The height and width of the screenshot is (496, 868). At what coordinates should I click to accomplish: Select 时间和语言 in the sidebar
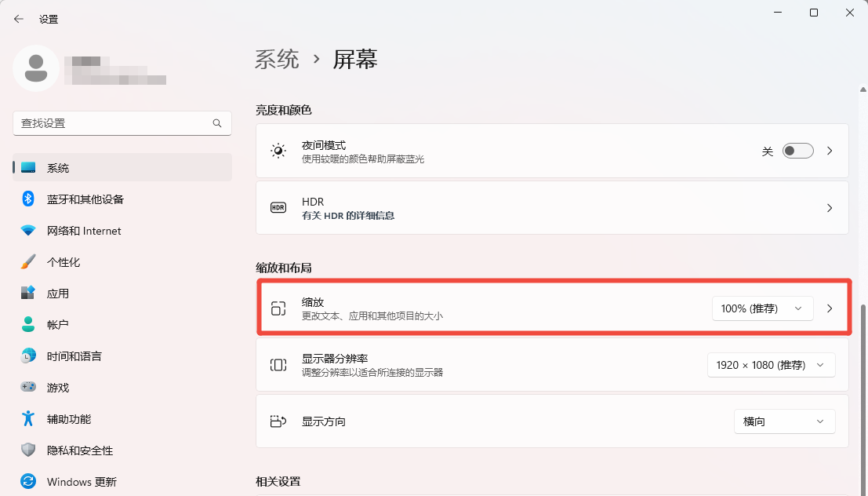74,356
